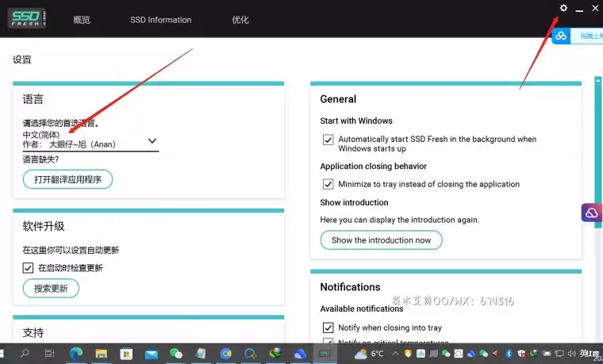Open File Explorer from the taskbar
This screenshot has height=364, width=603.
click(x=102, y=354)
